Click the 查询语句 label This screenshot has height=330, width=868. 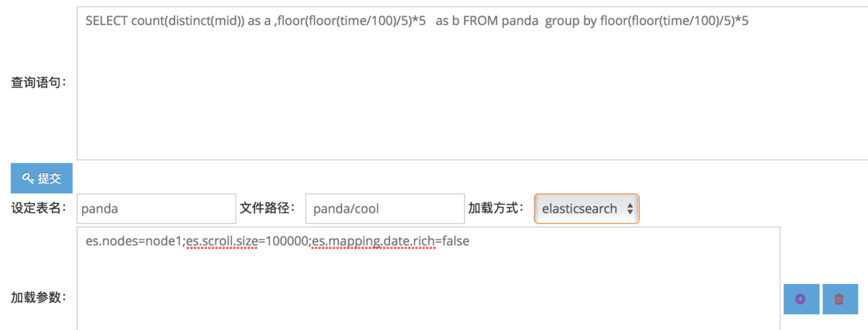click(x=38, y=82)
